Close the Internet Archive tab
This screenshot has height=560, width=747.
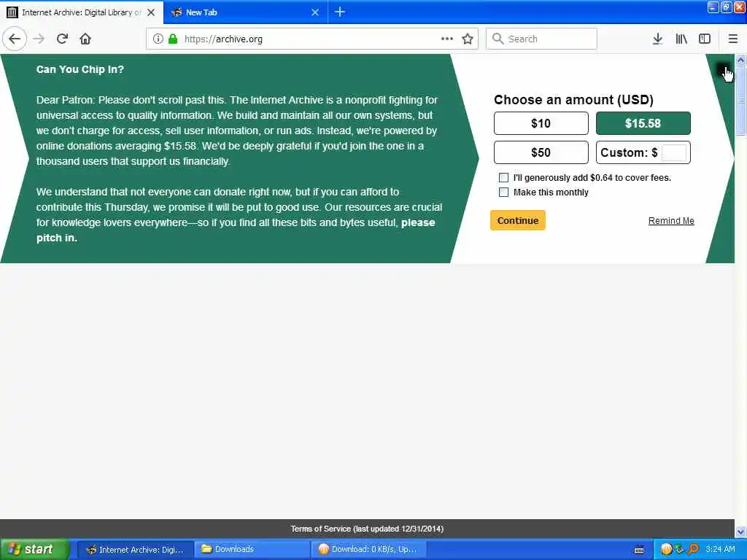(x=151, y=12)
